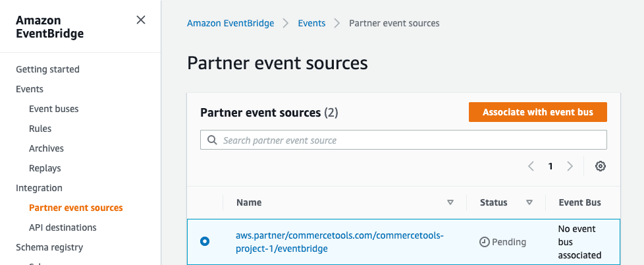Type in Search partner event source field

[x=408, y=140]
